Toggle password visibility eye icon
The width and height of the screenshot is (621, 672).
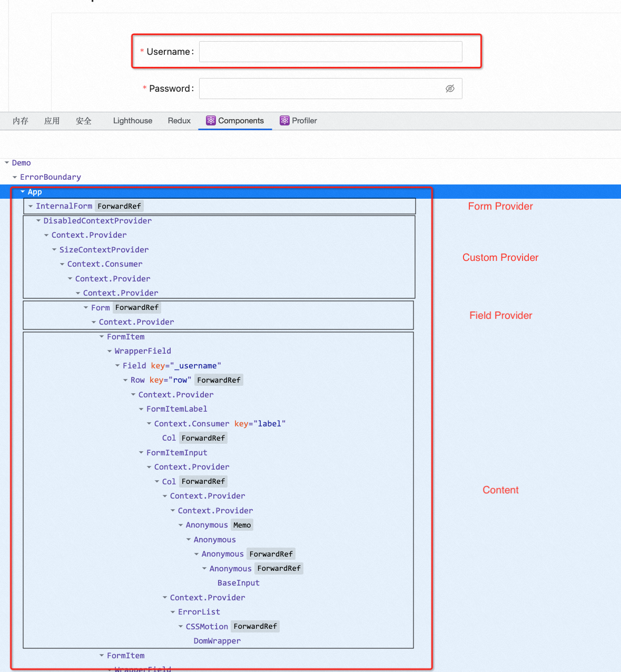tap(450, 89)
